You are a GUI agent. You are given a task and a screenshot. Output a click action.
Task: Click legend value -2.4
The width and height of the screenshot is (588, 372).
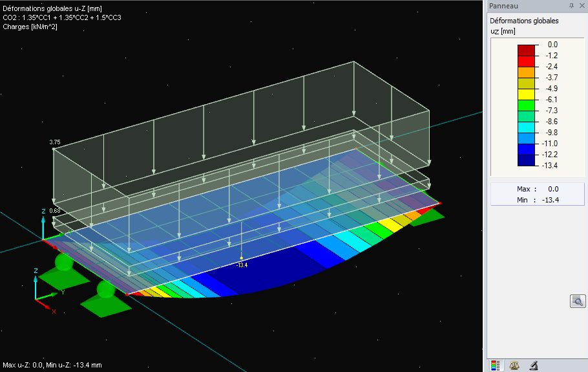point(552,67)
